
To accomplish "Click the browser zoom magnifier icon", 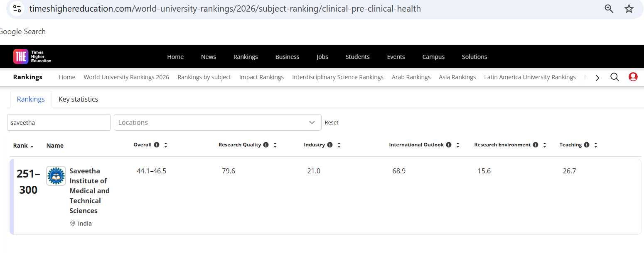I will tap(609, 9).
